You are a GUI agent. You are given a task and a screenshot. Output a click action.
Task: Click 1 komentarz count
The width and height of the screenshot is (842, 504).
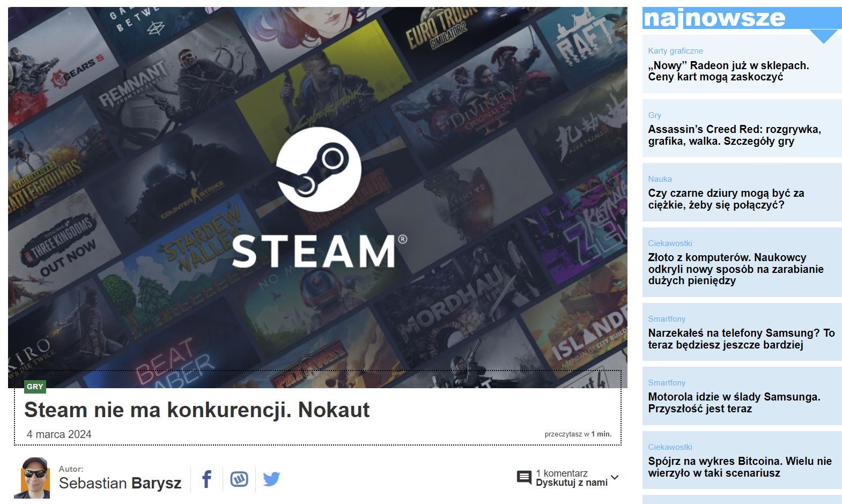pyautogui.click(x=562, y=473)
